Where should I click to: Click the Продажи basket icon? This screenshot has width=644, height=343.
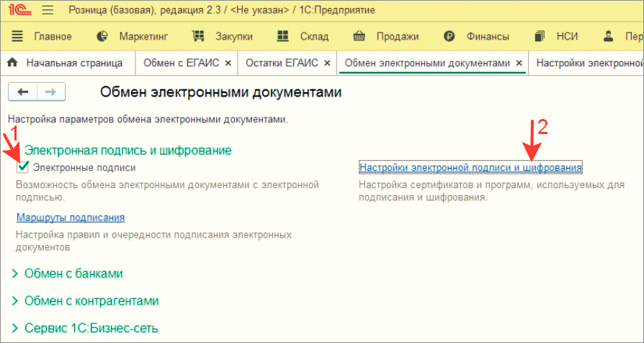click(359, 37)
